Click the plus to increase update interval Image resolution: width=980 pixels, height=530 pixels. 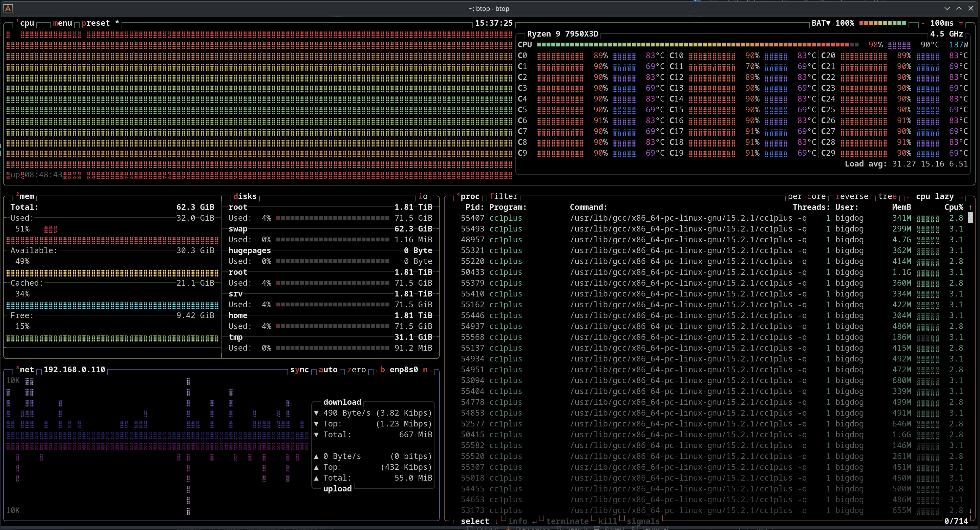point(961,23)
